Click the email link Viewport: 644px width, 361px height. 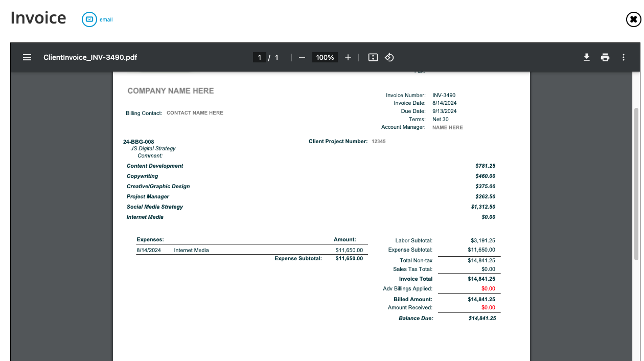click(106, 20)
